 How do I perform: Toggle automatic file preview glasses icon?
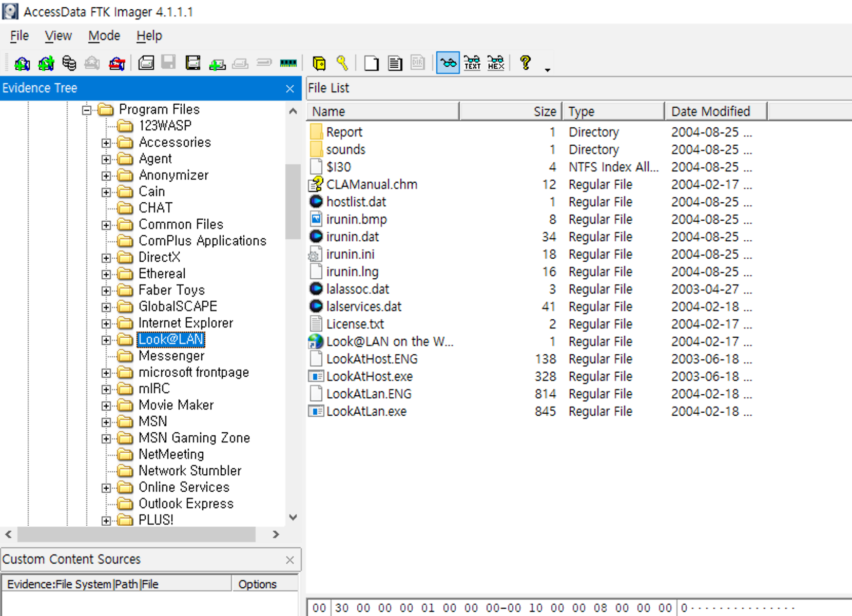(448, 63)
